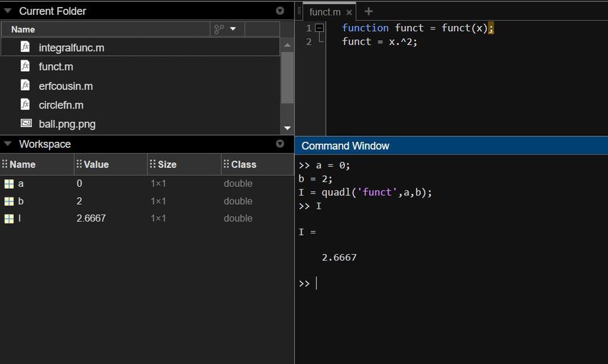Click the highlighted semicolon warning on line 1
This screenshot has width=608, height=364.
491,28
